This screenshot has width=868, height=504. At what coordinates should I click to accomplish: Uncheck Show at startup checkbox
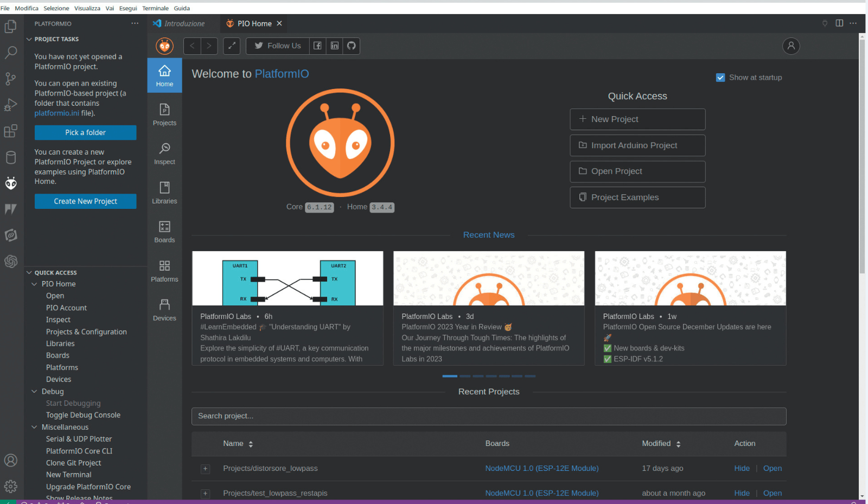(720, 78)
